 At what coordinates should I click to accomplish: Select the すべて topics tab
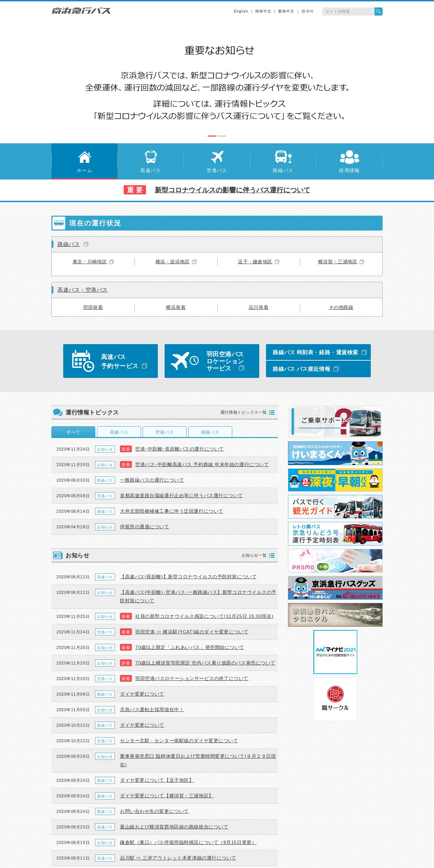coord(73,432)
